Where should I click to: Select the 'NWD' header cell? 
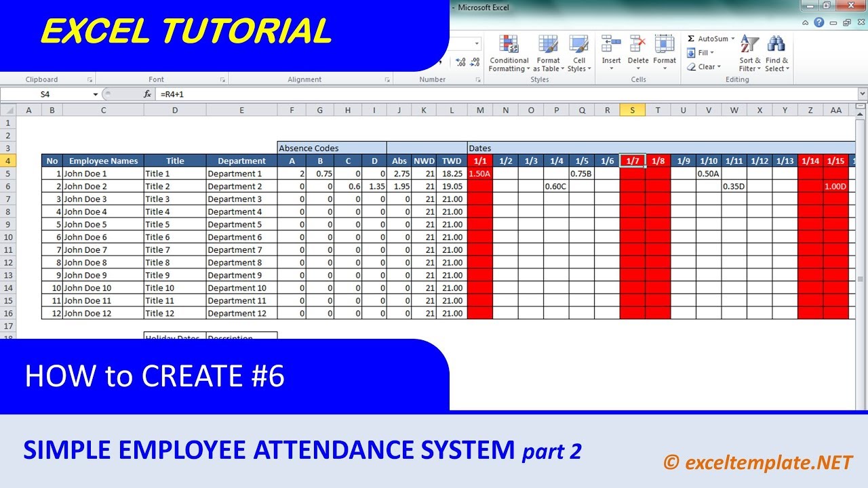point(425,161)
